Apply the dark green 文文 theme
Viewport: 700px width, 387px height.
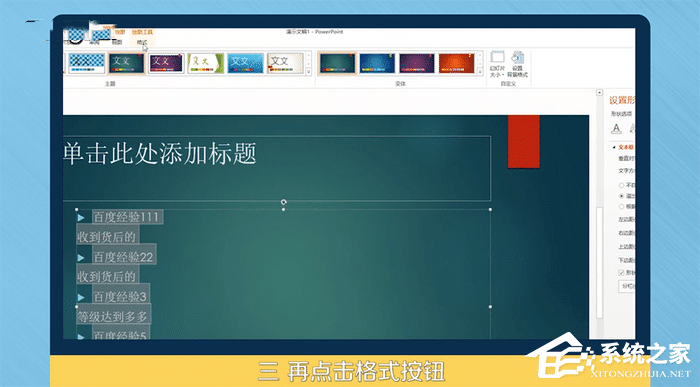(126, 63)
